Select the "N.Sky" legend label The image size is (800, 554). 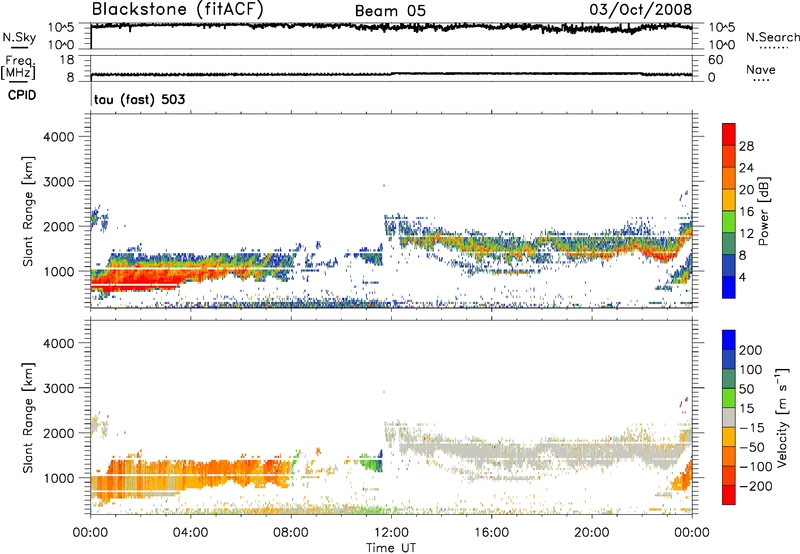coord(19,37)
